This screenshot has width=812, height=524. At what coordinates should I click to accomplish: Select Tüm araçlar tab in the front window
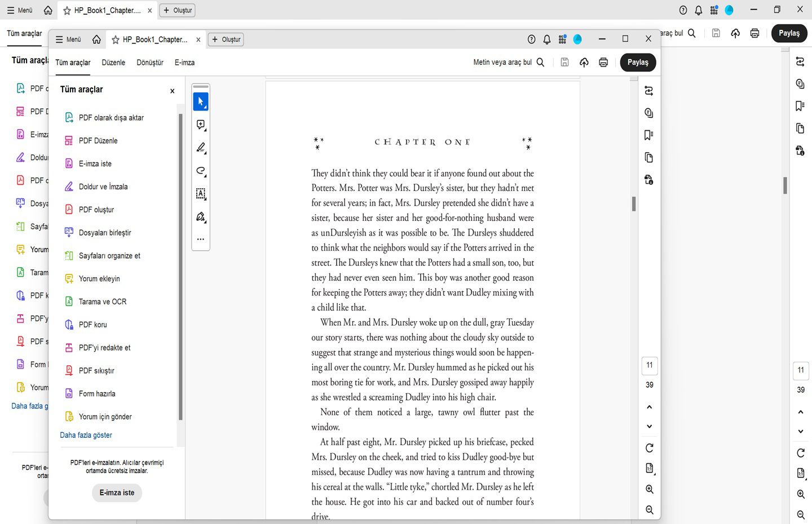73,63
